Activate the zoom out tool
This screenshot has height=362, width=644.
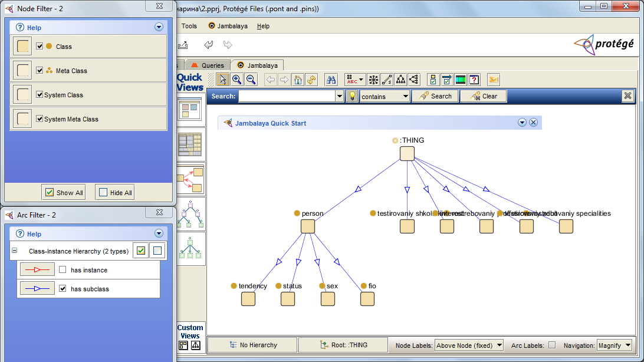click(x=251, y=80)
